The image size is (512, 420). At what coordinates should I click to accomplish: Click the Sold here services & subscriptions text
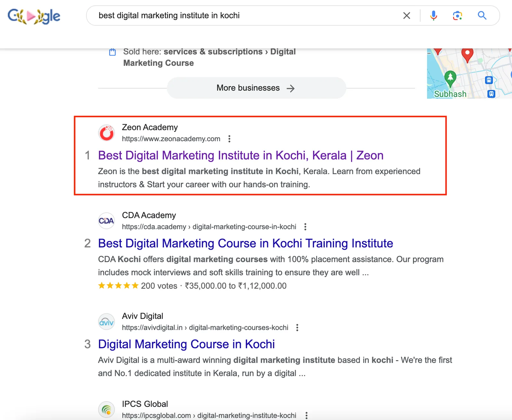(209, 57)
